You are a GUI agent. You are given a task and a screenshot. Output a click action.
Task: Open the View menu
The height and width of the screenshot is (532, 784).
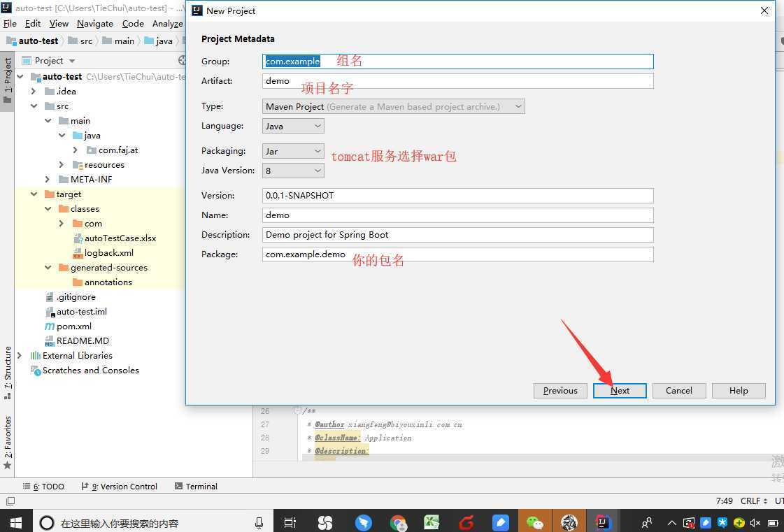click(59, 24)
